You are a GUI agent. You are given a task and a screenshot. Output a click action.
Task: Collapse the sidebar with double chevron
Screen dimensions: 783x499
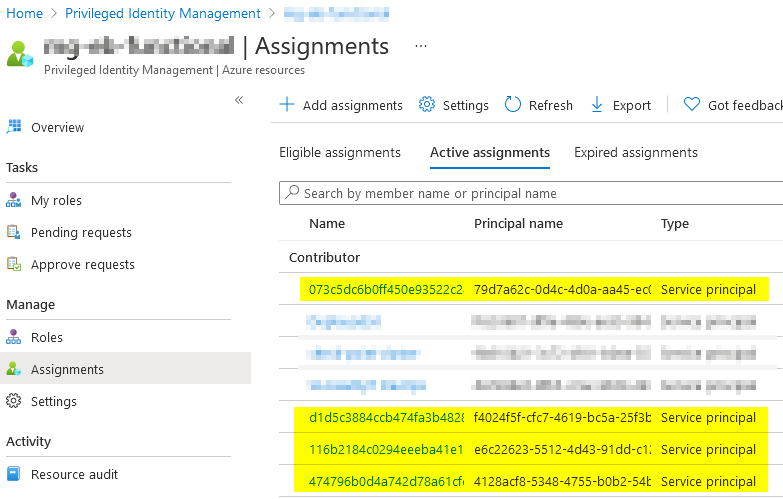[239, 100]
